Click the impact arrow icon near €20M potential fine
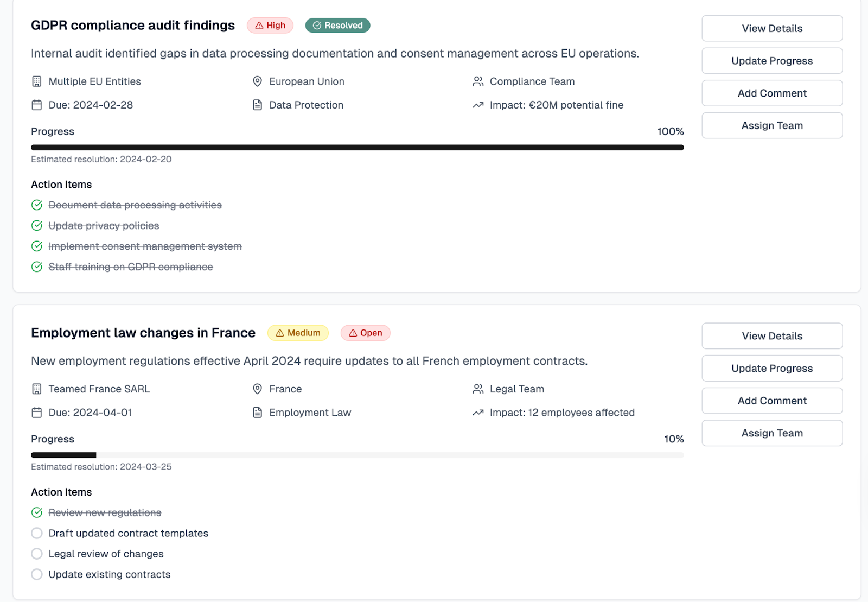 pos(477,105)
